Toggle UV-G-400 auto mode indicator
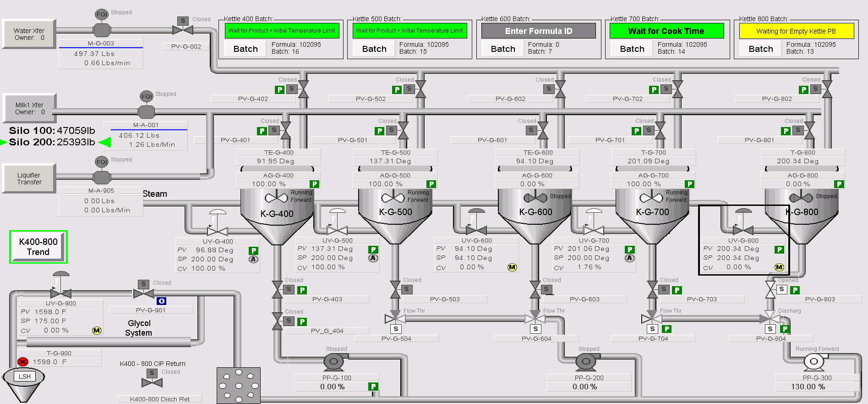The width and height of the screenshot is (868, 404). pyautogui.click(x=253, y=259)
